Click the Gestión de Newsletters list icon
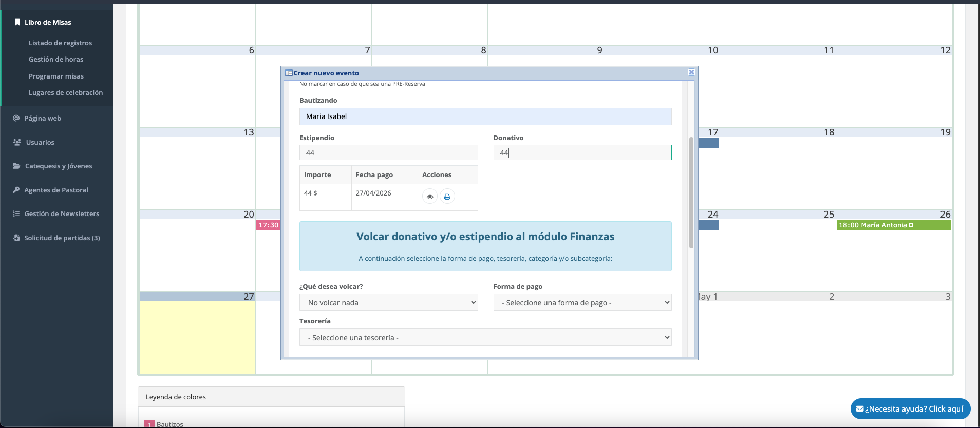This screenshot has width=980, height=428. 16,213
